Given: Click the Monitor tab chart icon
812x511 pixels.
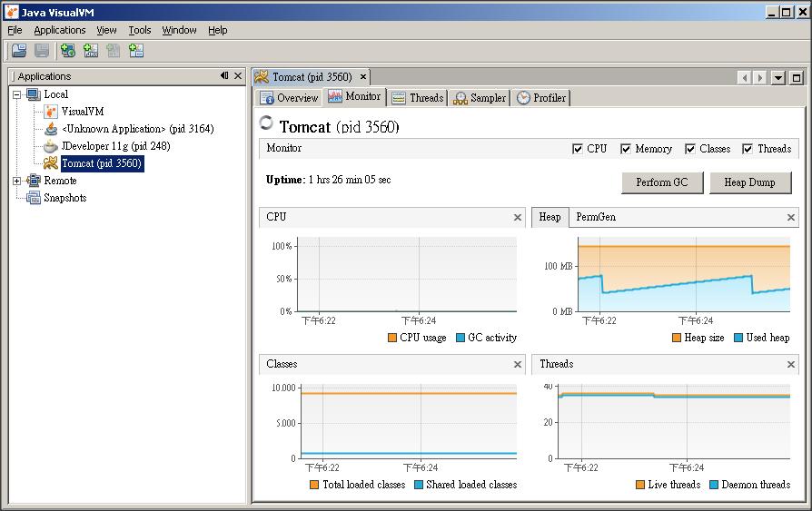Looking at the screenshot, I should pos(335,96).
